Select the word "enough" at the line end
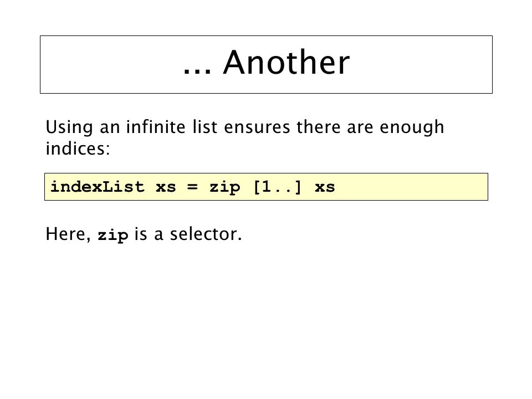The image size is (532, 399). [412, 128]
